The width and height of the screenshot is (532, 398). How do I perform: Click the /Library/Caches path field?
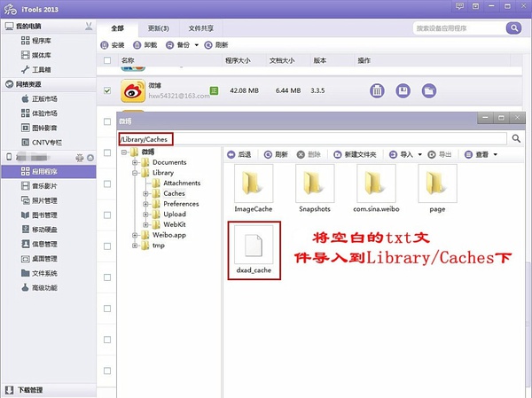(312, 139)
